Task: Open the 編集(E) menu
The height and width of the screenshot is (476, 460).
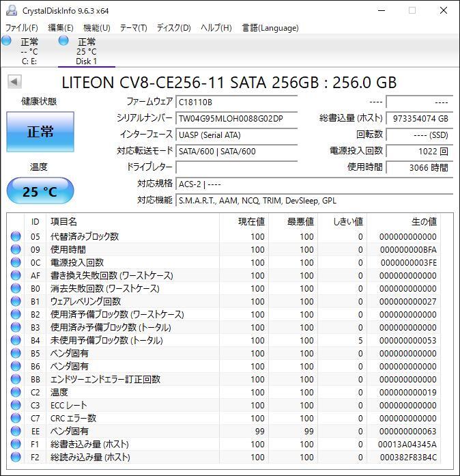Action: click(61, 28)
